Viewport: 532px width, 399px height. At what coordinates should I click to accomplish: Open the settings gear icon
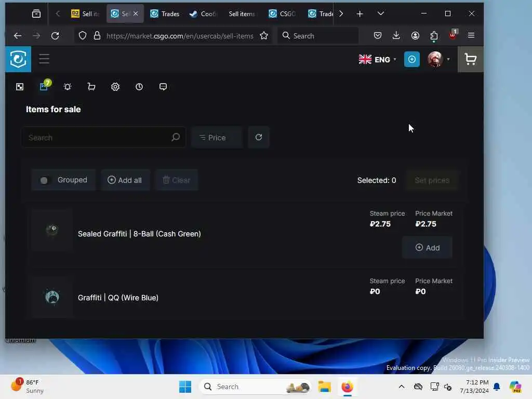tap(115, 87)
